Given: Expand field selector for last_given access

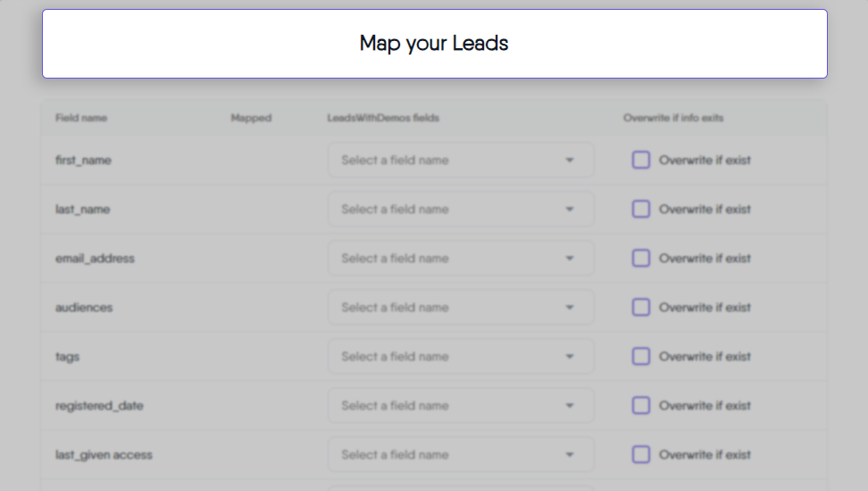Looking at the screenshot, I should pos(460,455).
